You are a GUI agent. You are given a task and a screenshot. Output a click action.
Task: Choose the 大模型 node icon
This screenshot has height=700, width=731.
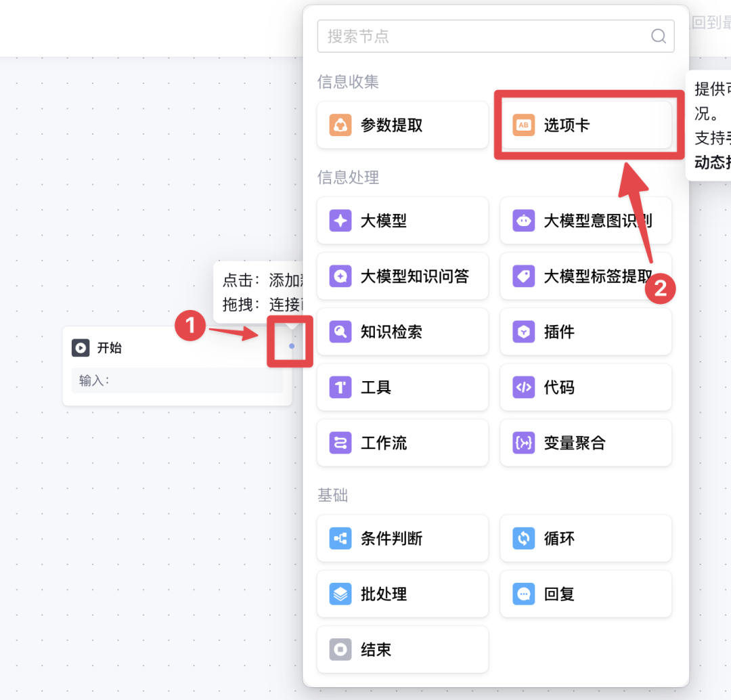(340, 221)
